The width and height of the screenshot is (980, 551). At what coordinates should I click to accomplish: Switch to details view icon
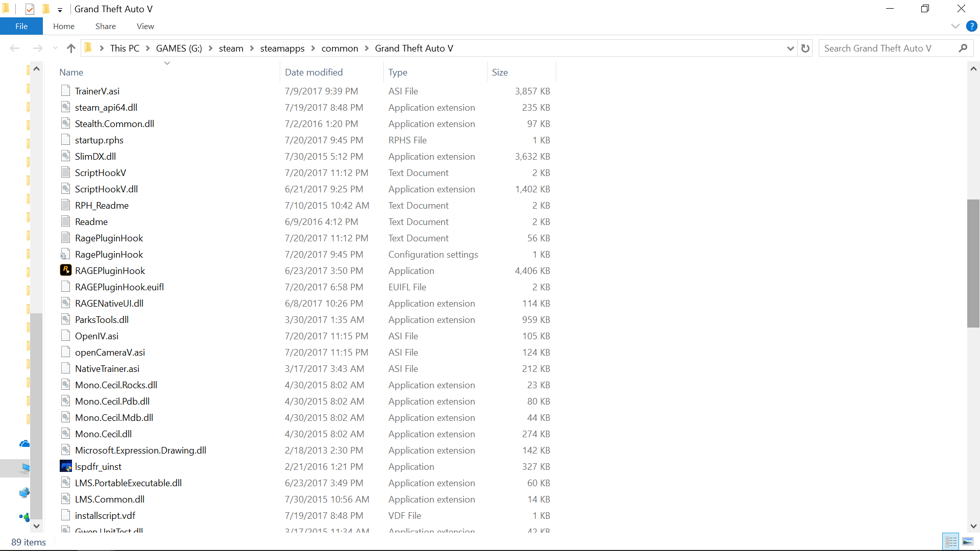click(x=951, y=542)
